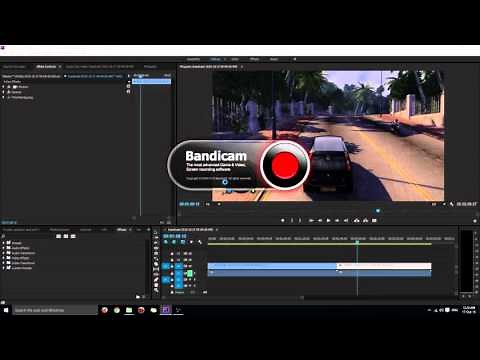Toggle the V1 source patch indicator

[x=166, y=266]
